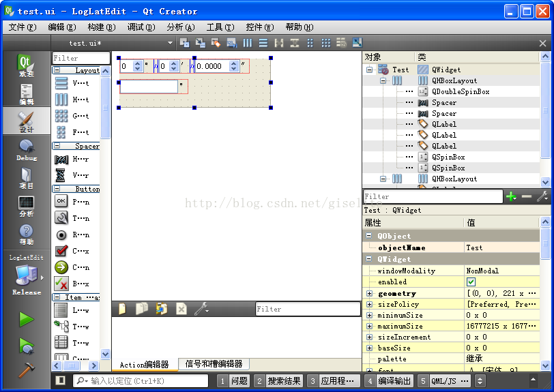The height and width of the screenshot is (392, 554).
Task: Open the 搜索结果 output pane
Action: pos(278,381)
